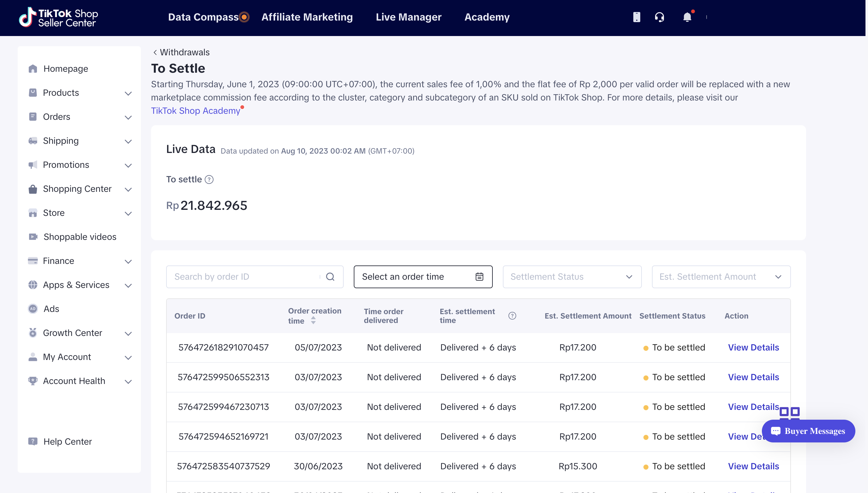The height and width of the screenshot is (493, 868).
Task: Open the Settlement Status dropdown
Action: [572, 277]
